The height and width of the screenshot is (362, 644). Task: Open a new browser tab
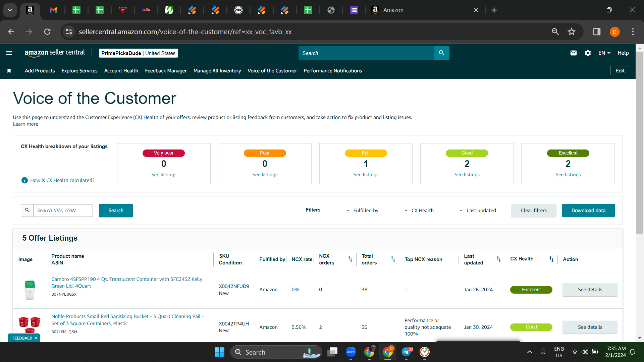494,10
